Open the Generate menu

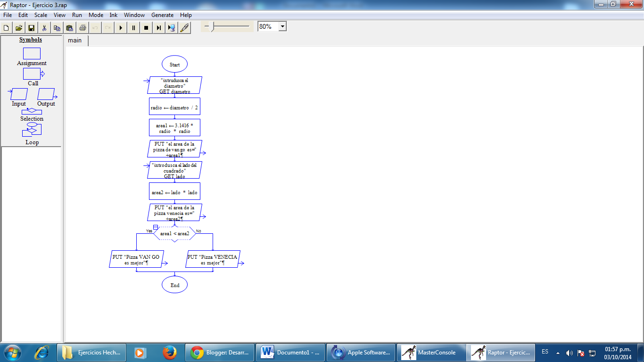(162, 15)
